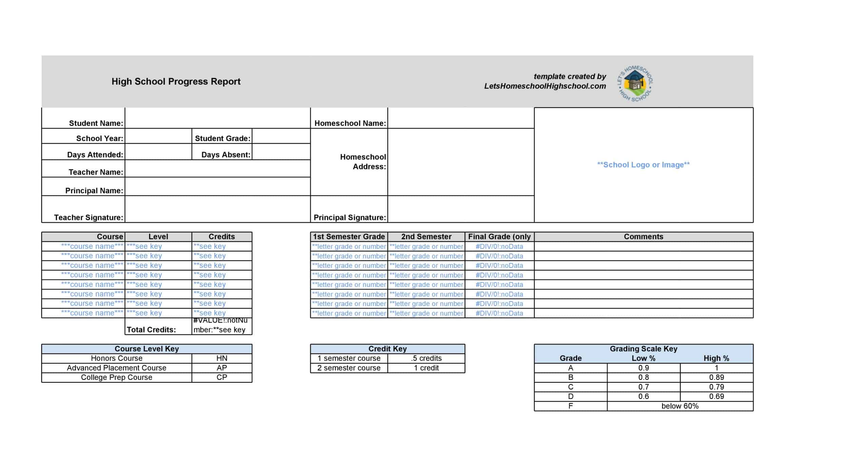Click the Grade column header
Image resolution: width=868 pixels, height=476 pixels.
tap(571, 358)
